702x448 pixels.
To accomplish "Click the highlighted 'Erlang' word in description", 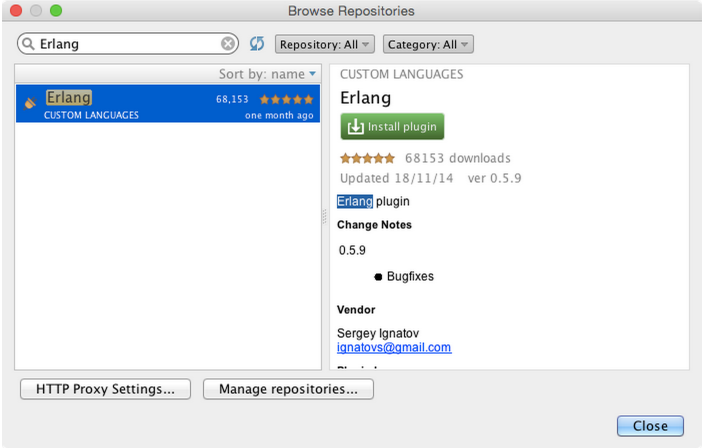I will [x=355, y=201].
